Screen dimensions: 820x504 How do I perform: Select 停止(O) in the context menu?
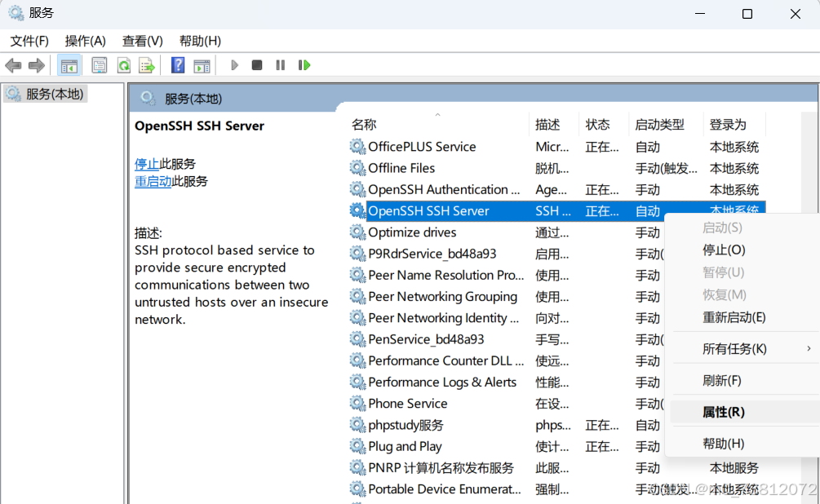coord(724,250)
